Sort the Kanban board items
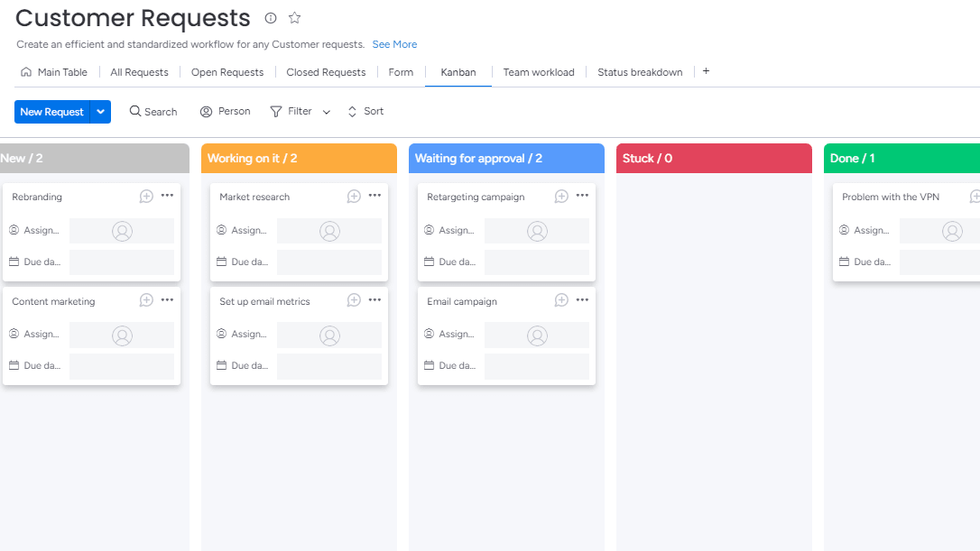 coord(365,111)
